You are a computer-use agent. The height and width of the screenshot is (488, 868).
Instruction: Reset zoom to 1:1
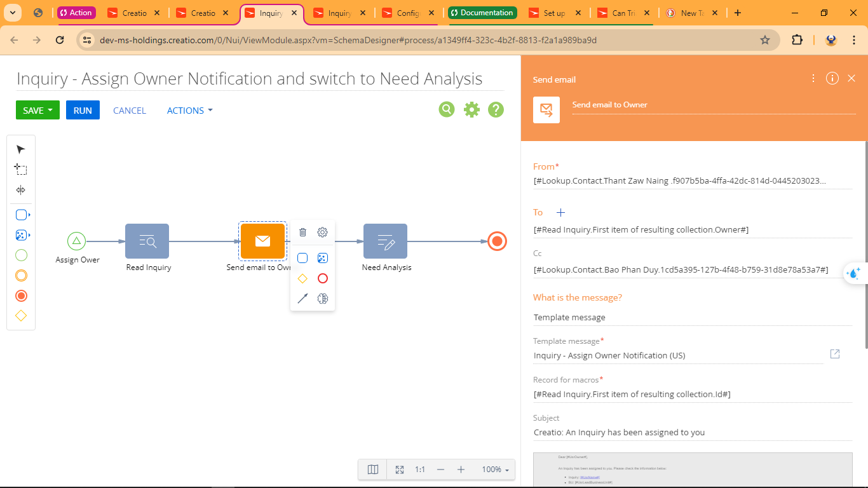[420, 470]
